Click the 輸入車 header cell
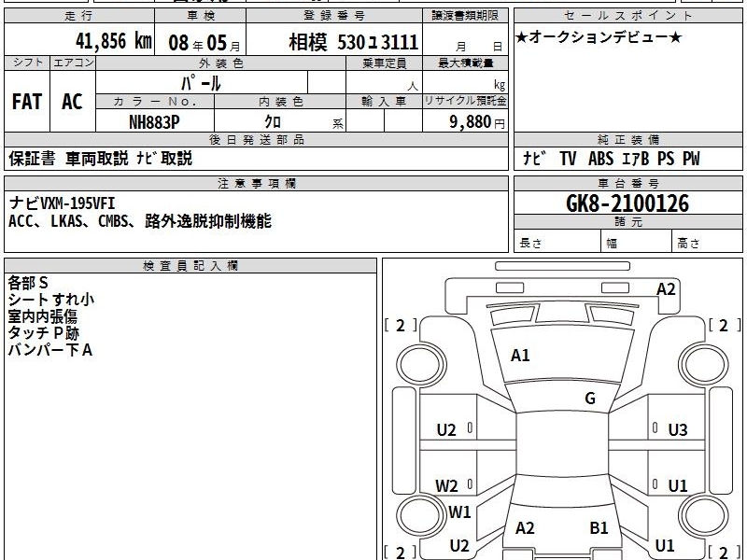Screen dimensions: 747x560 point(384,102)
